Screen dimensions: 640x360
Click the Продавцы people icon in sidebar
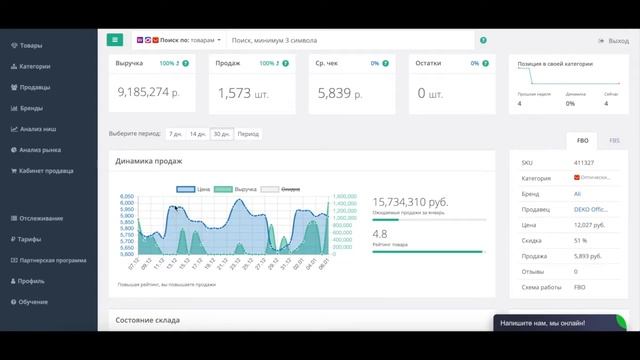coord(14,87)
